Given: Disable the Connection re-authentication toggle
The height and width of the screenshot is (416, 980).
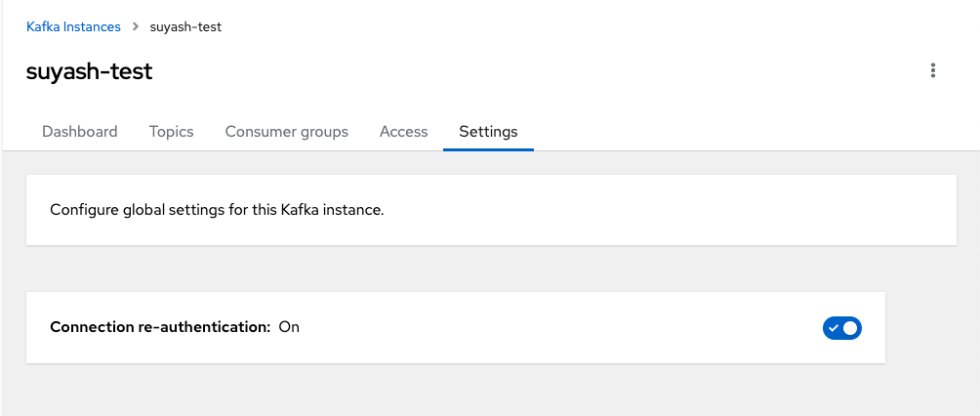Looking at the screenshot, I should tap(842, 328).
